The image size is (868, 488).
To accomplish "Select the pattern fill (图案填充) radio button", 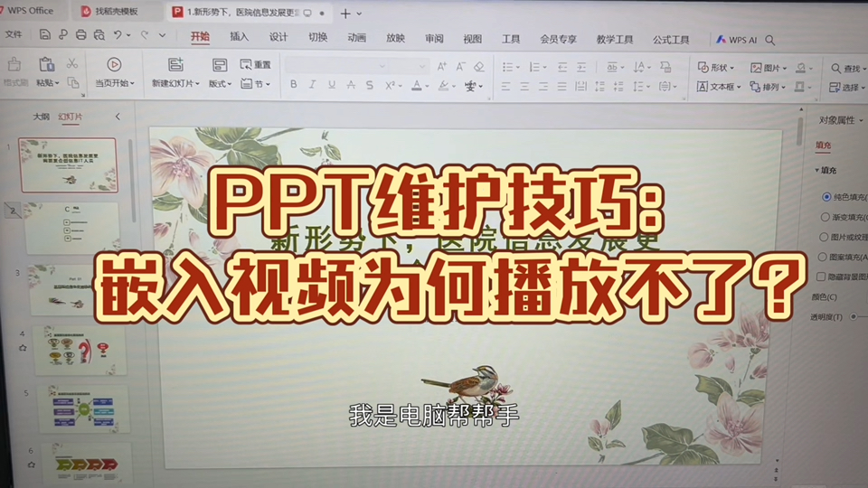I will (x=823, y=257).
